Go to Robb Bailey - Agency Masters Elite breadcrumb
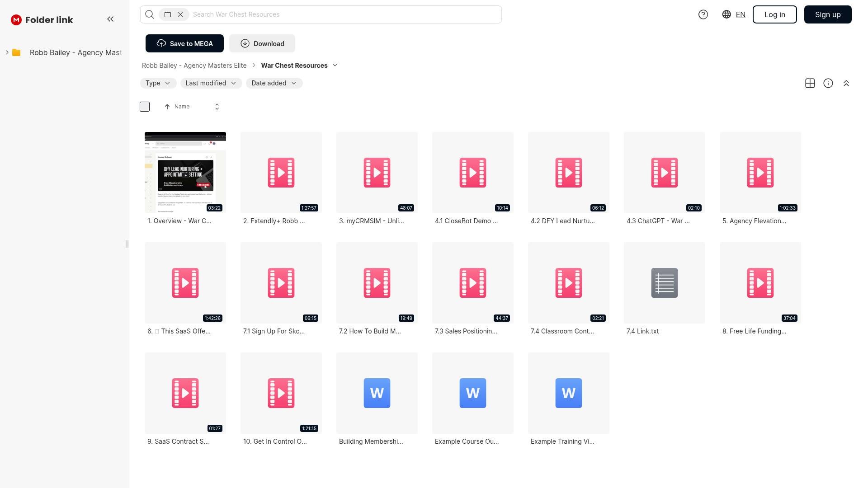The image size is (868, 488). tap(194, 66)
